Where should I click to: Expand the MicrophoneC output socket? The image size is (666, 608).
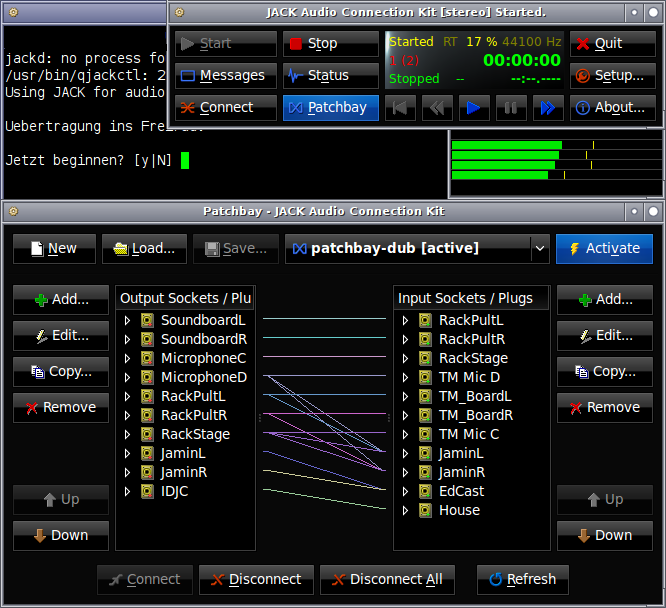point(127,359)
